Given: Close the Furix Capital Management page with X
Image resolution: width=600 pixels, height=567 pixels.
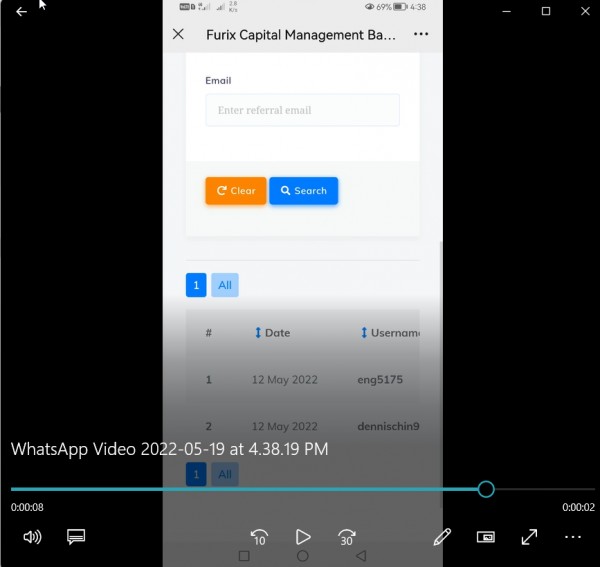Looking at the screenshot, I should 178,34.
